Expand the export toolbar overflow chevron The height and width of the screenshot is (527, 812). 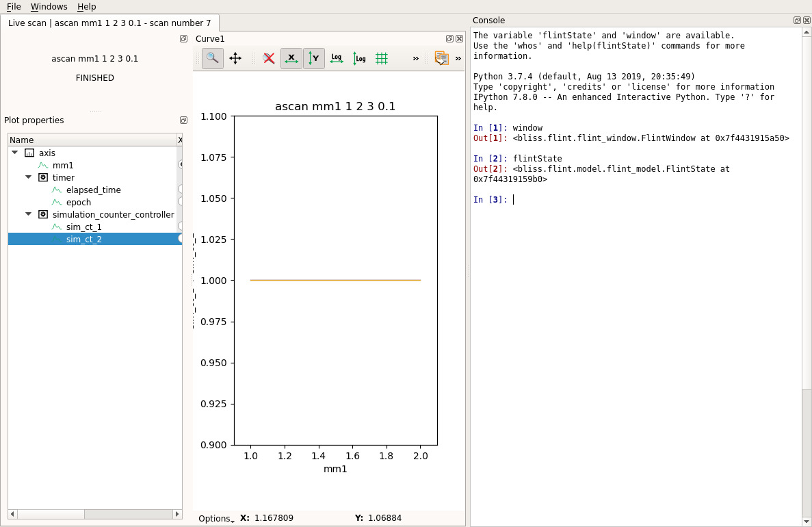pyautogui.click(x=458, y=59)
